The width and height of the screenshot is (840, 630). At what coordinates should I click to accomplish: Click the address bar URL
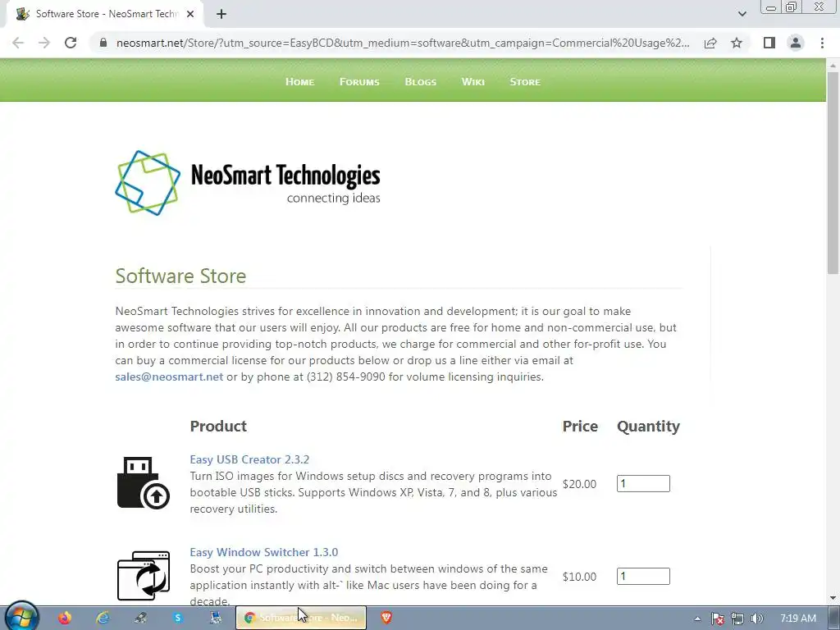[403, 43]
